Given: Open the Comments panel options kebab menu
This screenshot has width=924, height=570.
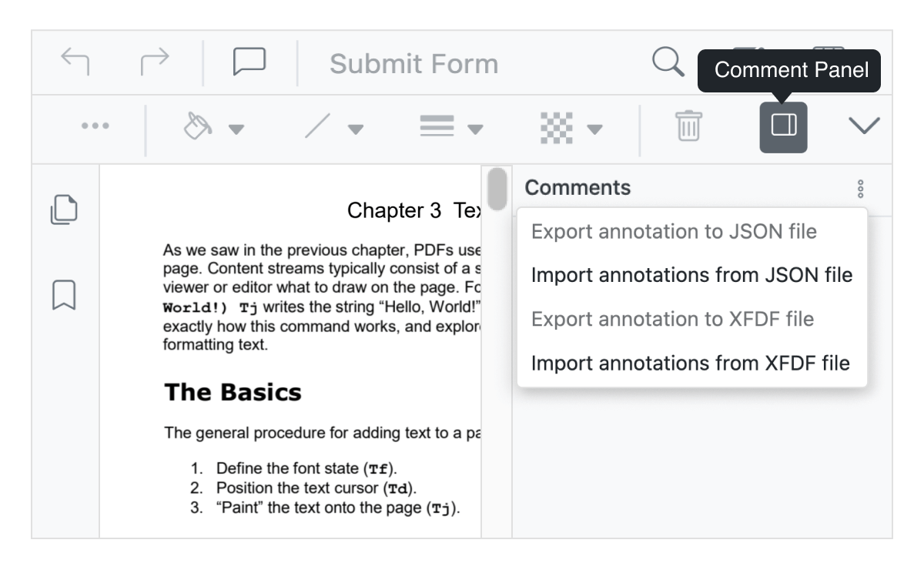Looking at the screenshot, I should [x=859, y=188].
